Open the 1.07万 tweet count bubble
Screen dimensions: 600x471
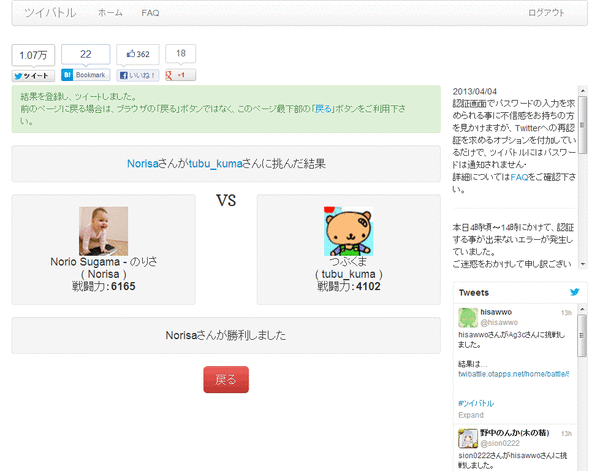point(33,55)
